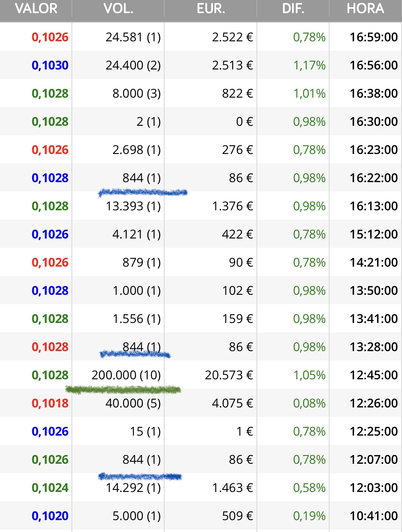Click the HORA column header
The height and width of the screenshot is (532, 402).
point(365,9)
